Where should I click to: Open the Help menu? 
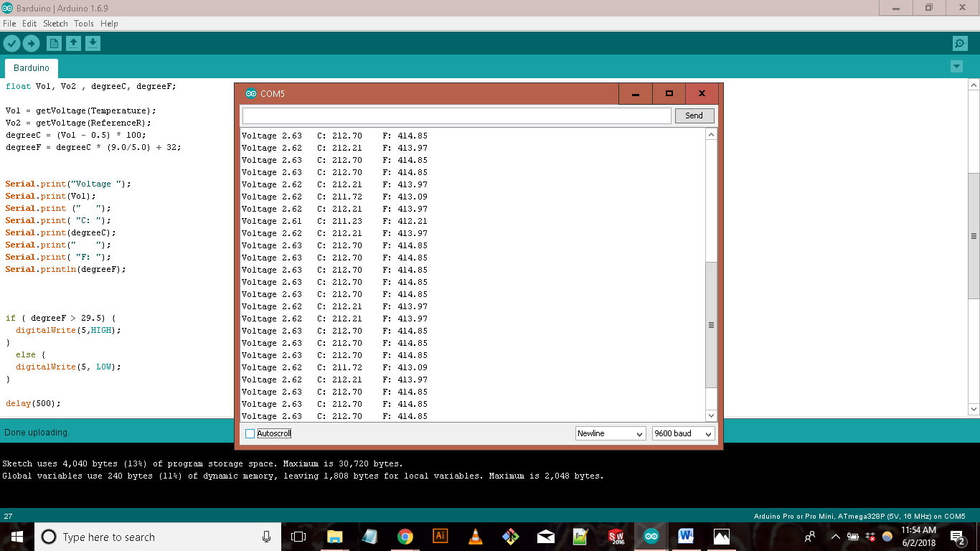click(109, 24)
